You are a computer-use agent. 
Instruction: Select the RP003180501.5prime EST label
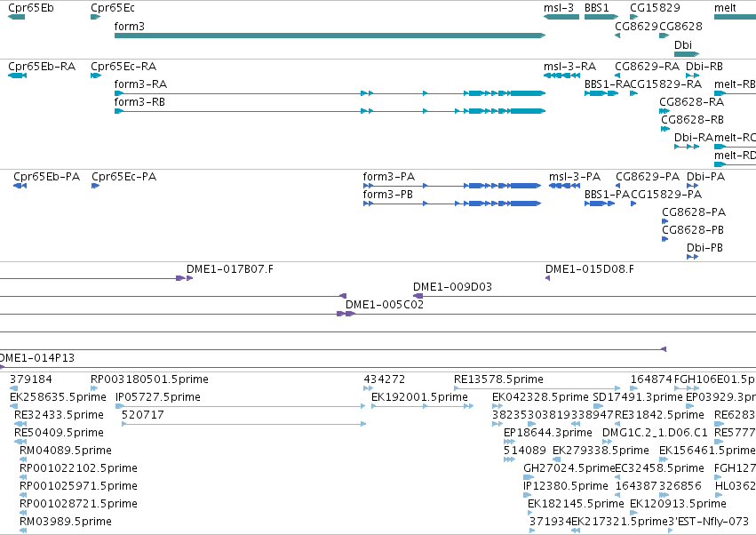pyautogui.click(x=149, y=379)
